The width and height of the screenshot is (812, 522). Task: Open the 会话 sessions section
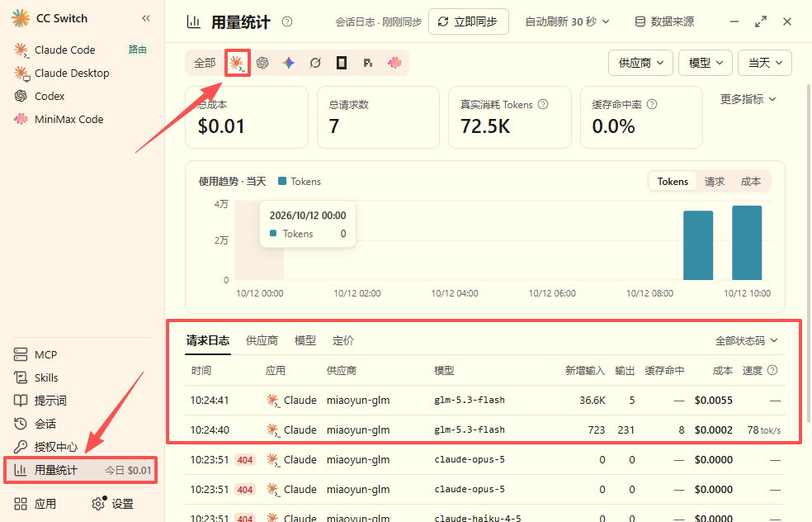[x=45, y=424]
